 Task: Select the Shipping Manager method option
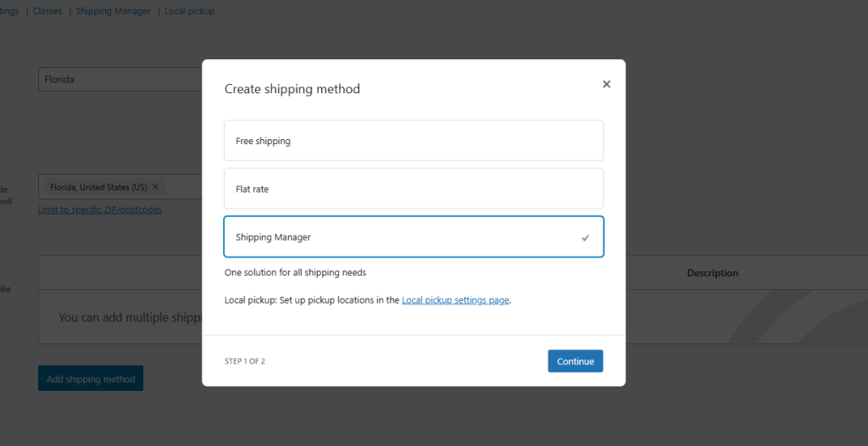[x=413, y=237]
